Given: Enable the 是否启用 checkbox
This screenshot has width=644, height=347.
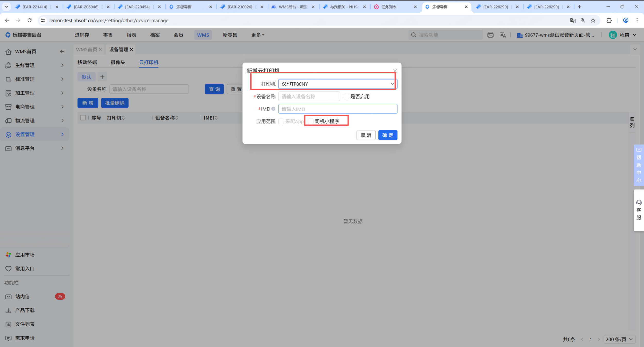Looking at the screenshot, I should [x=346, y=97].
